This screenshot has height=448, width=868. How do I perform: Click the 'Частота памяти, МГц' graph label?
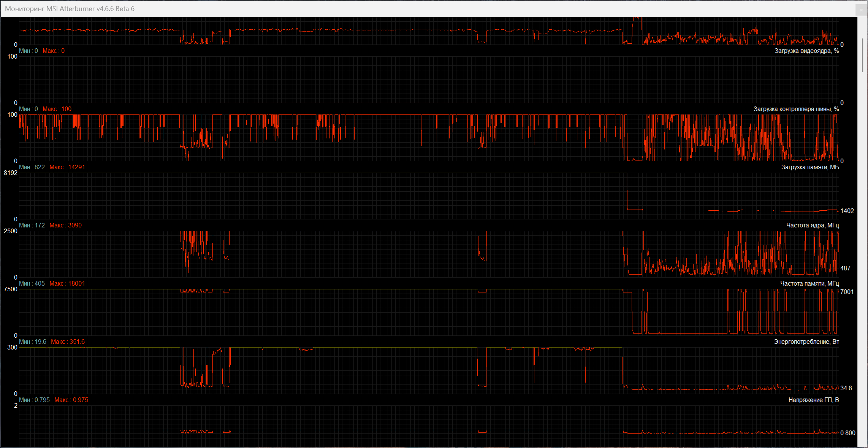809,284
